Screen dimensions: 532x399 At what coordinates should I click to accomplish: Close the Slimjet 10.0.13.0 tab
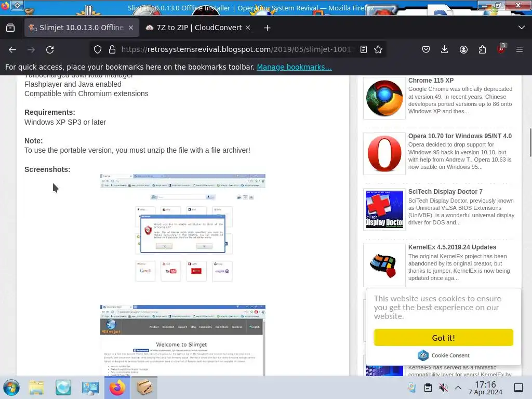pyautogui.click(x=131, y=28)
